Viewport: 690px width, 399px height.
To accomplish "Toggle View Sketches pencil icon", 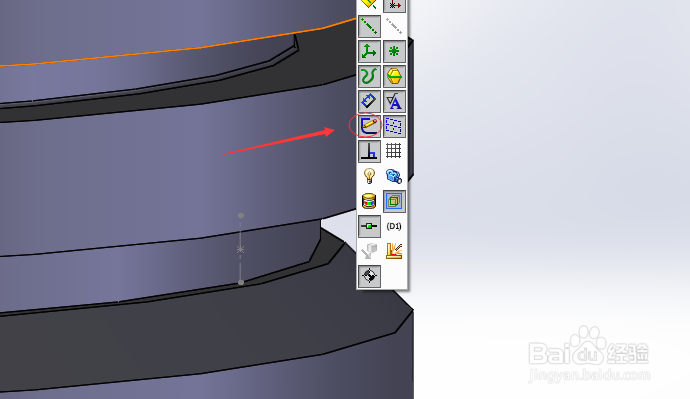I will point(369,126).
